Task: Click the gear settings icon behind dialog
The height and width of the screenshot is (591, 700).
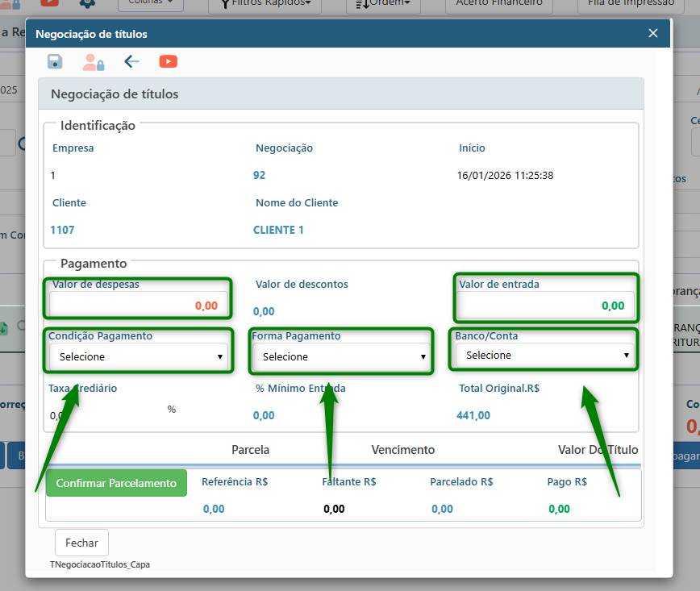Action: click(87, 3)
